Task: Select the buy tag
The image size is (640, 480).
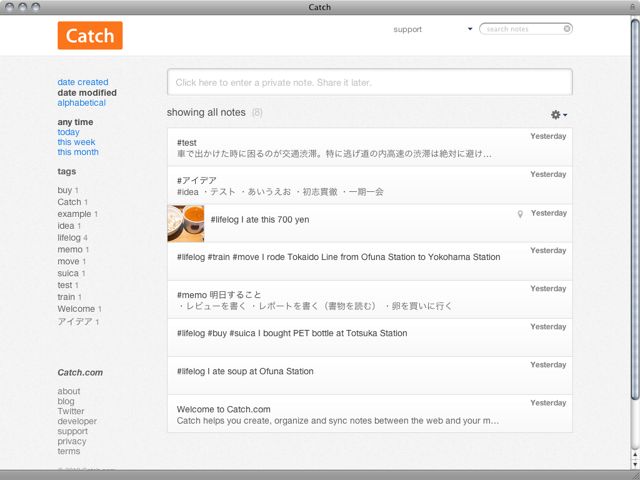Action: coord(68,190)
